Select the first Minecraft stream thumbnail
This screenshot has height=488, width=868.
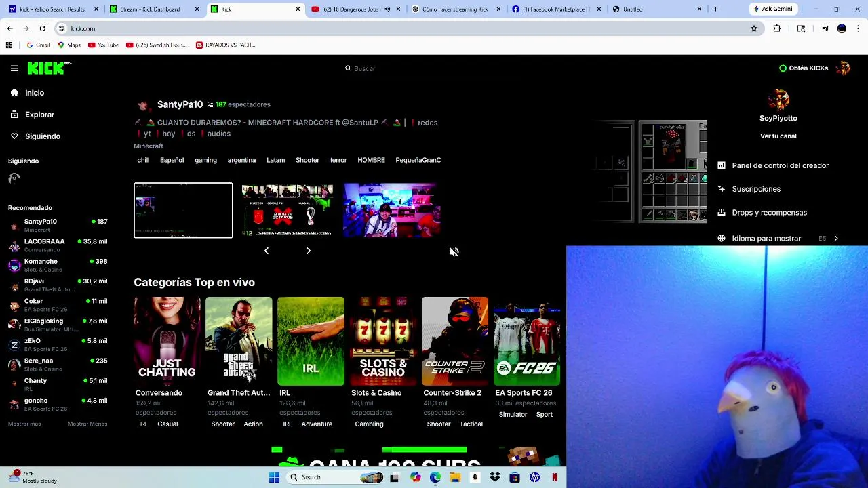point(183,210)
